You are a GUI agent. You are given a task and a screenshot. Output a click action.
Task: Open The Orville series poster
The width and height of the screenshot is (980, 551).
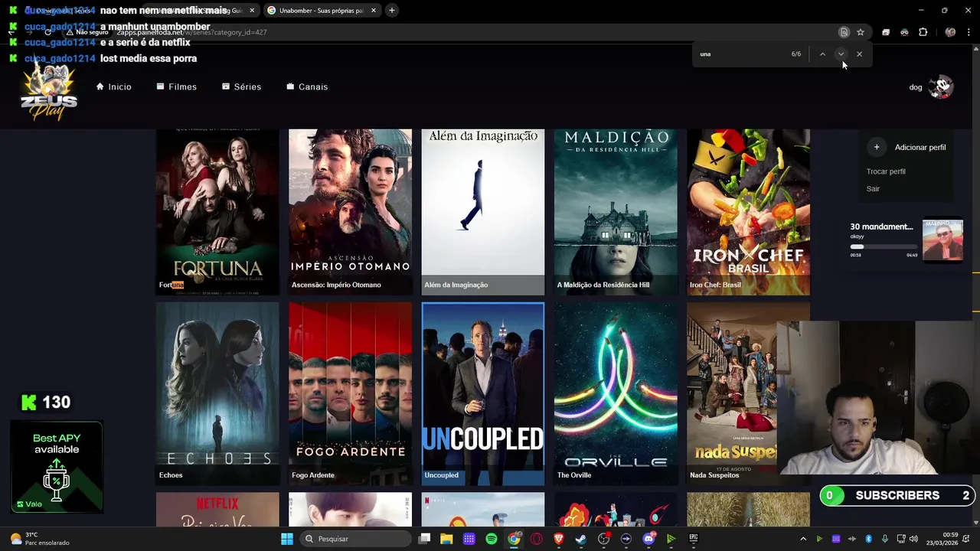pos(616,393)
